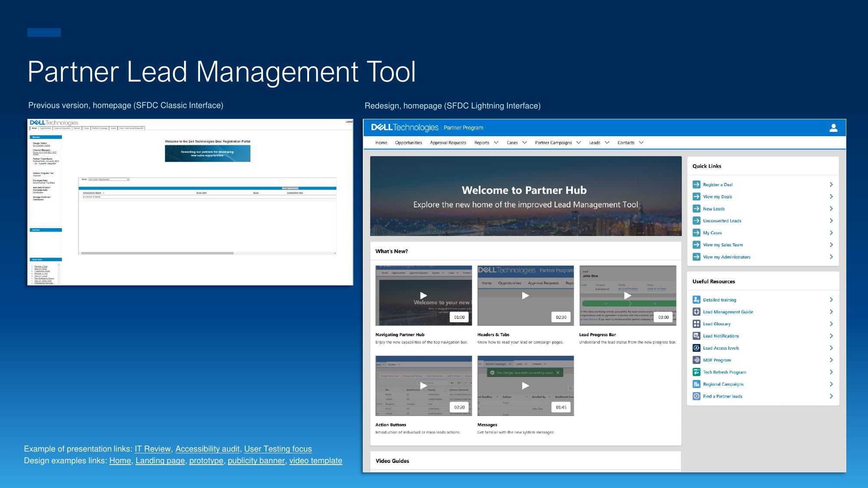Click the Tech Refresh Program icon

click(697, 372)
